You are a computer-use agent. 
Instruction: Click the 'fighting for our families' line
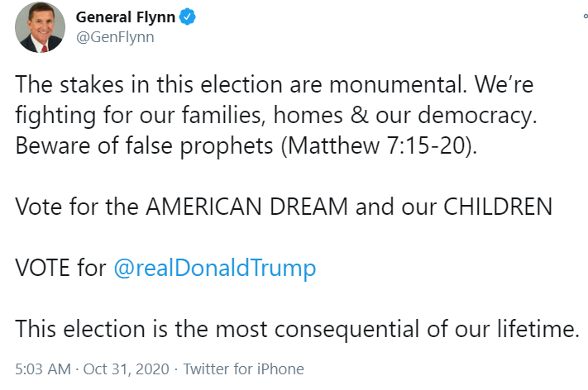click(x=138, y=115)
